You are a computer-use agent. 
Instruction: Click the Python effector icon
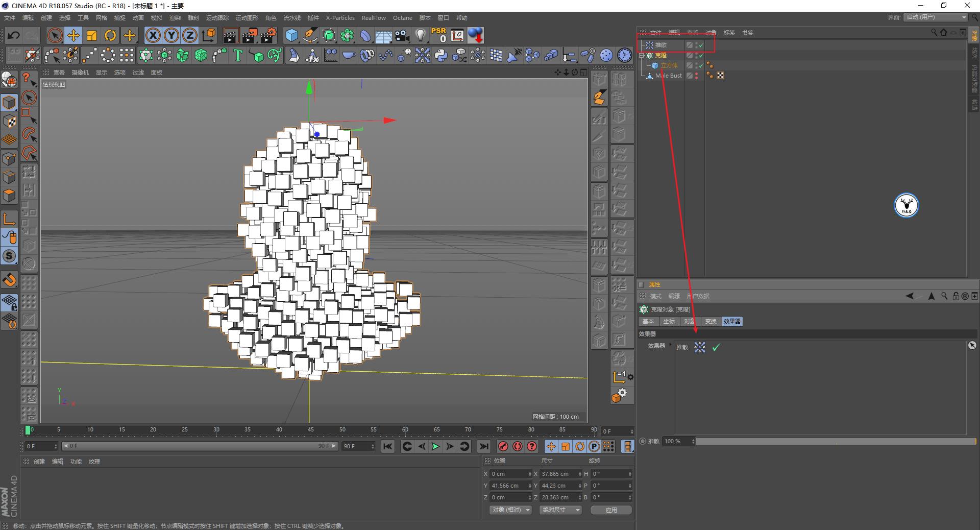[441, 55]
